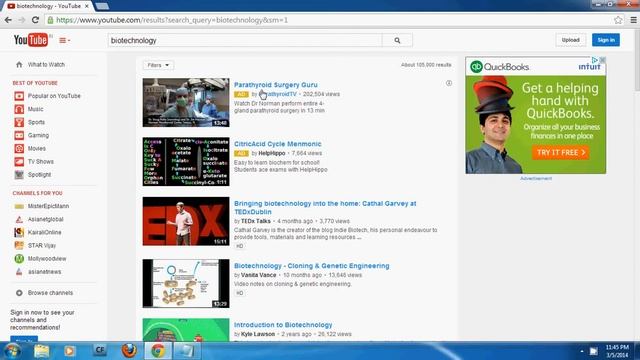Open a new tab button
The height and width of the screenshot is (360, 640).
pyautogui.click(x=102, y=6)
